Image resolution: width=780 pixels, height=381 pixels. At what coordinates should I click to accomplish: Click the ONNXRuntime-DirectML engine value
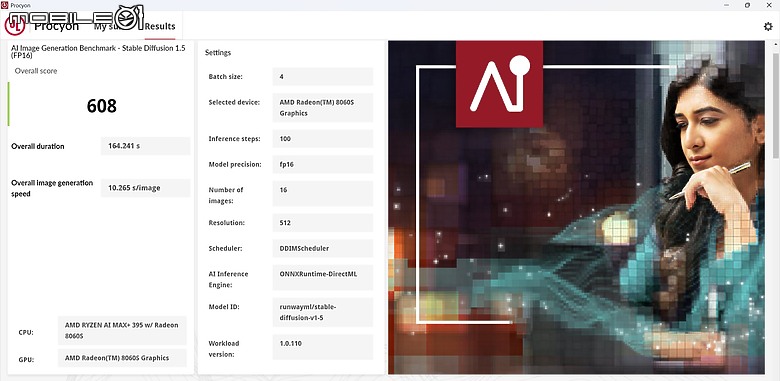click(323, 278)
